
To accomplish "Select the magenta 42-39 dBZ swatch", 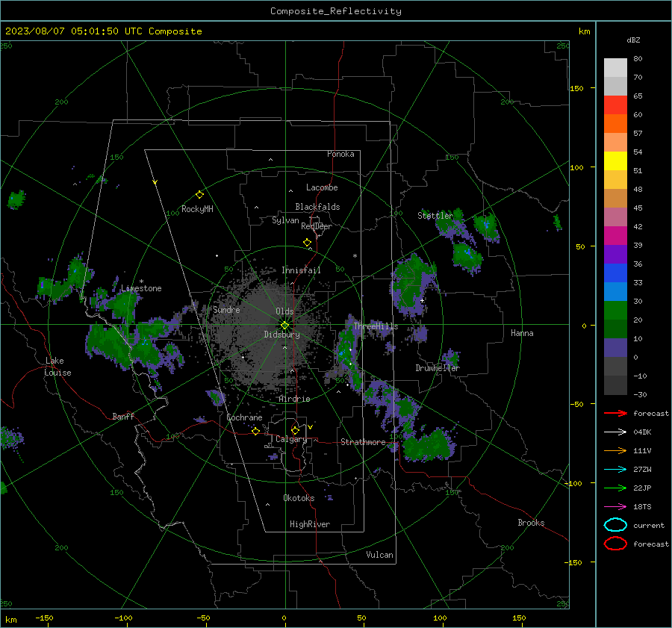I will pos(615,236).
